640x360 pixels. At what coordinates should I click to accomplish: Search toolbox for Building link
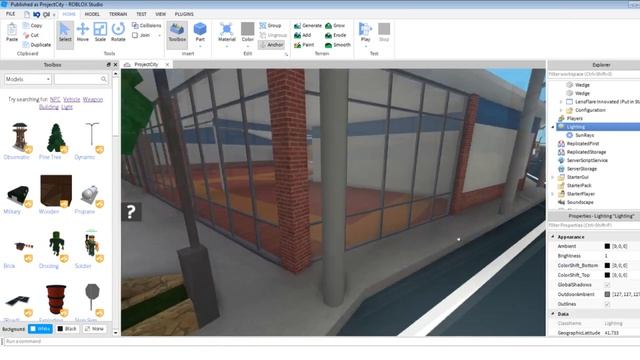pos(49,107)
